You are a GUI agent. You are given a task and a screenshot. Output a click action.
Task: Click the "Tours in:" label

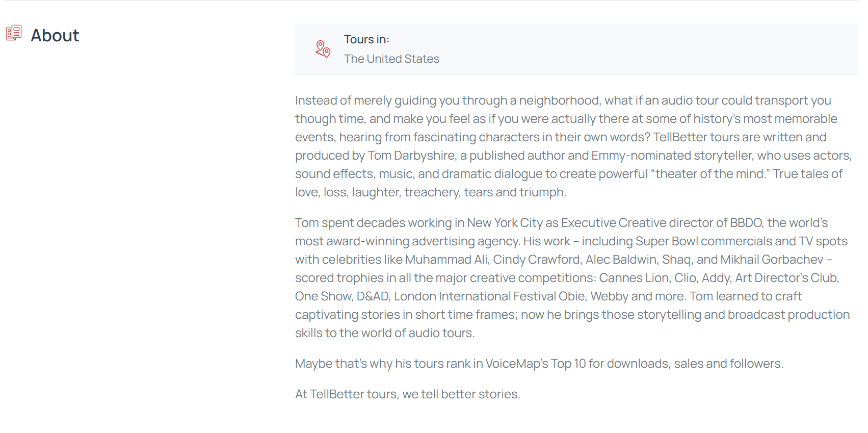coord(366,40)
